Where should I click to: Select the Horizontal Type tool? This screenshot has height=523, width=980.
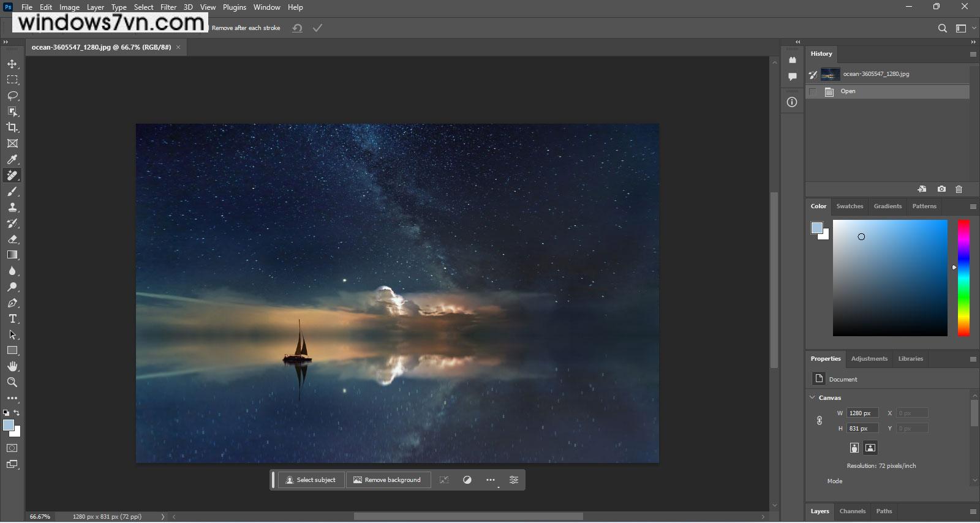pos(12,318)
